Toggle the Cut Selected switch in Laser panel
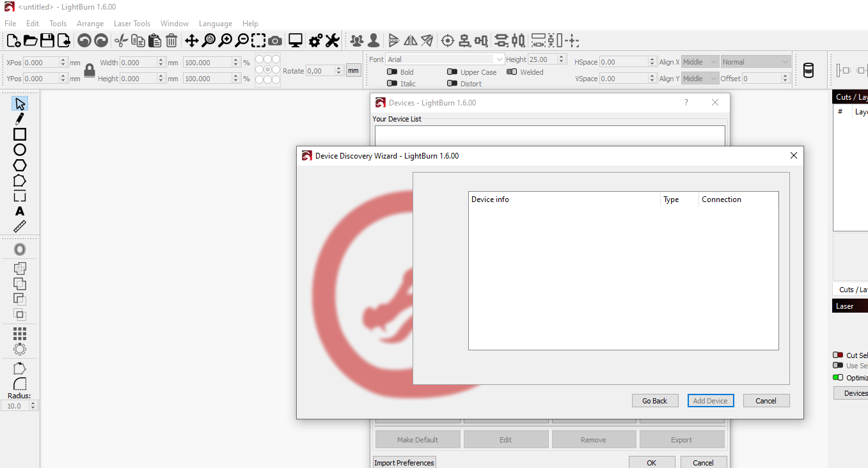Viewport: 868px width, 468px height. 838,355
